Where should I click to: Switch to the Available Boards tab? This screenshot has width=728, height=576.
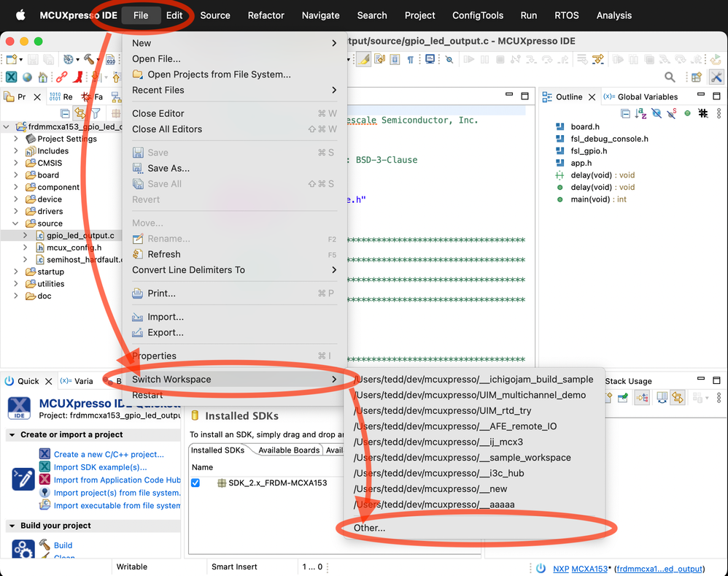288,450
